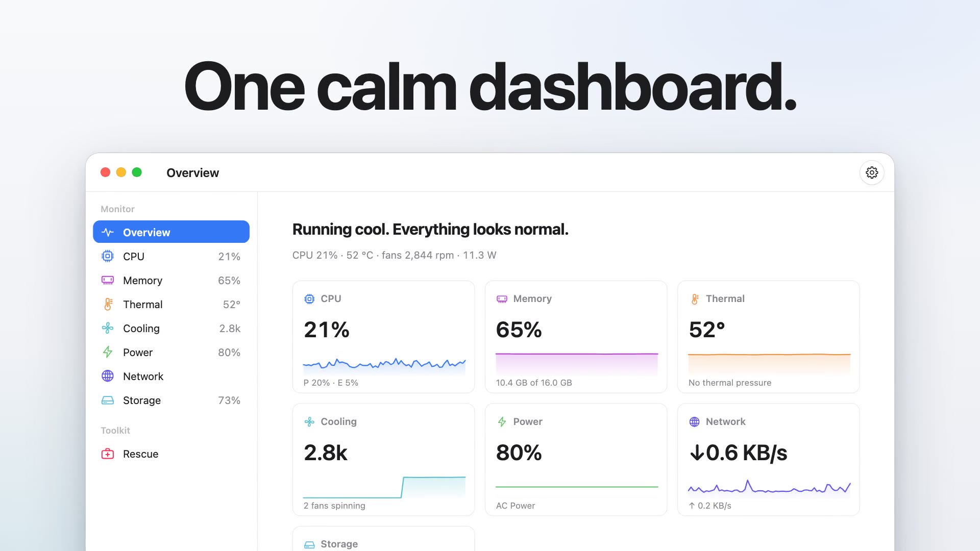Click the 'Running cool' status headline
Screen dimensions: 980x551
(430, 230)
